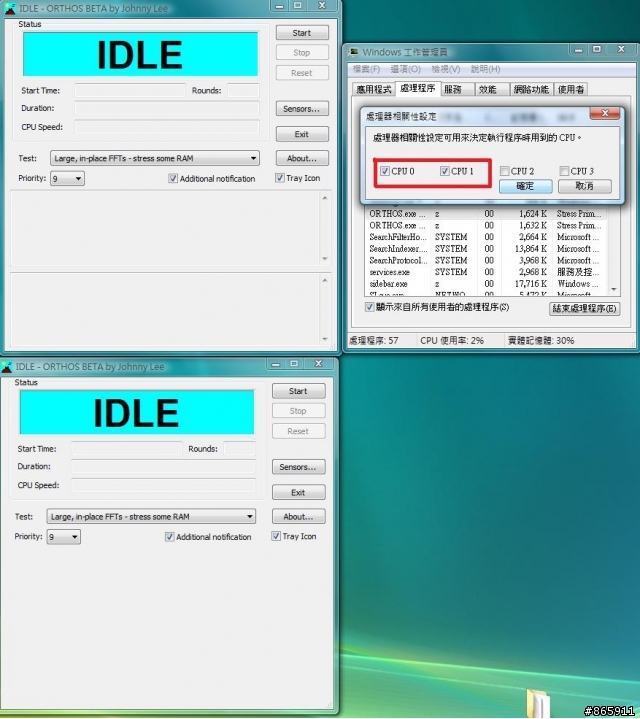
Task: Select the SearchFilterHo... process row
Action: pos(486,237)
